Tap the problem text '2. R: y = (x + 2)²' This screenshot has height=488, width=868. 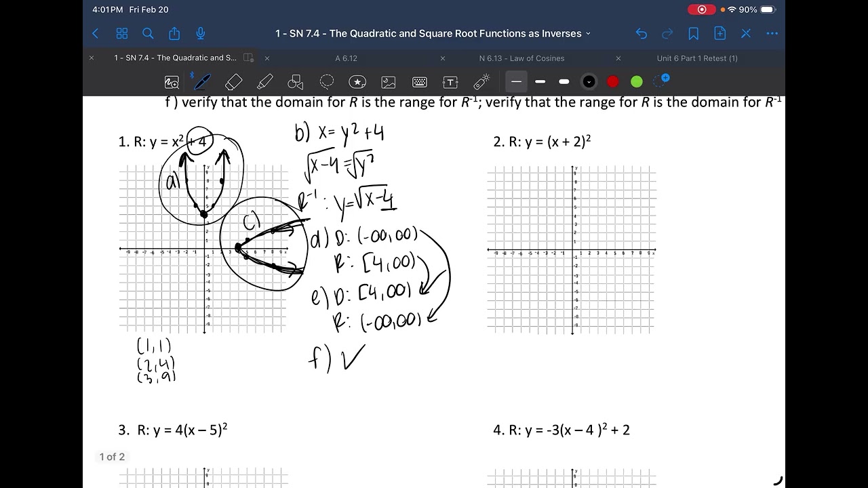coord(542,142)
